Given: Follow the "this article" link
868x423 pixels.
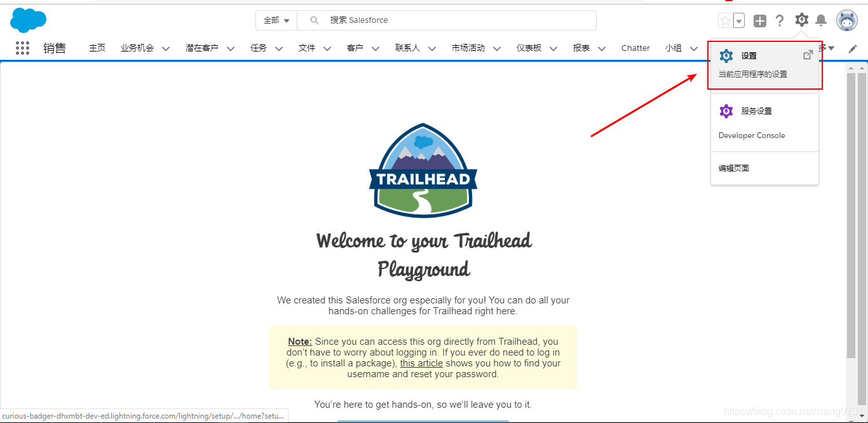Looking at the screenshot, I should pos(421,363).
